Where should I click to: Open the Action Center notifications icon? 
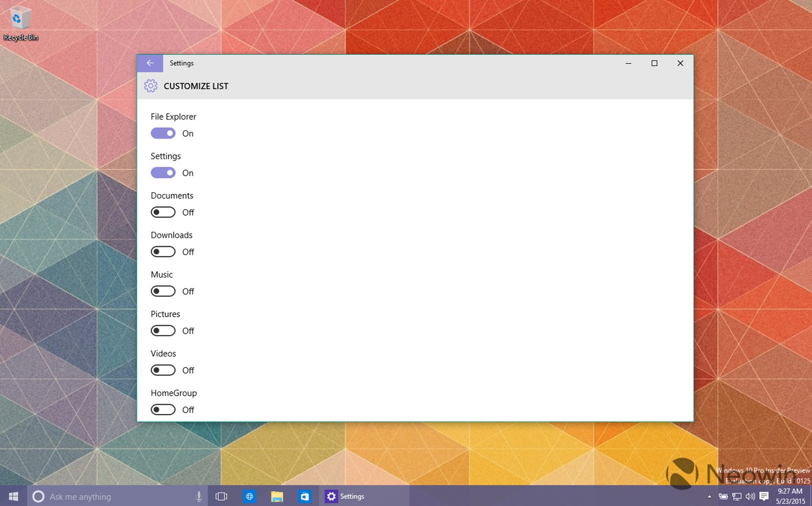pyautogui.click(x=764, y=497)
